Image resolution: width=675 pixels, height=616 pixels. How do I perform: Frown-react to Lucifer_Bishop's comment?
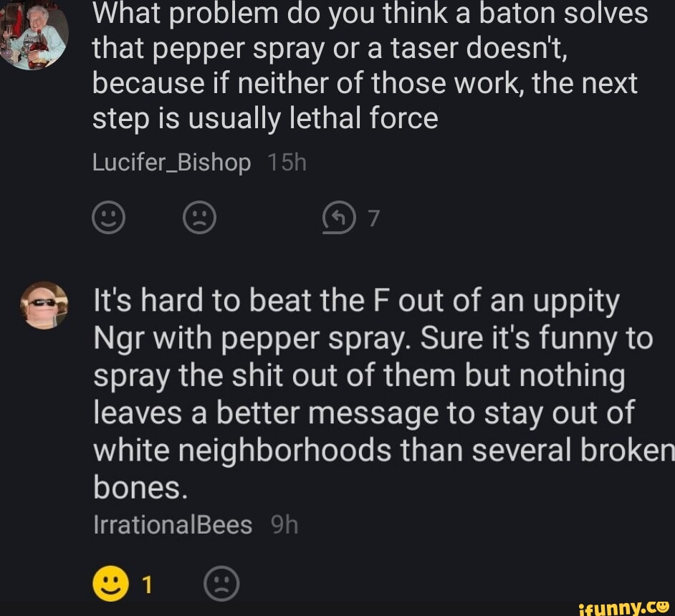tap(199, 217)
